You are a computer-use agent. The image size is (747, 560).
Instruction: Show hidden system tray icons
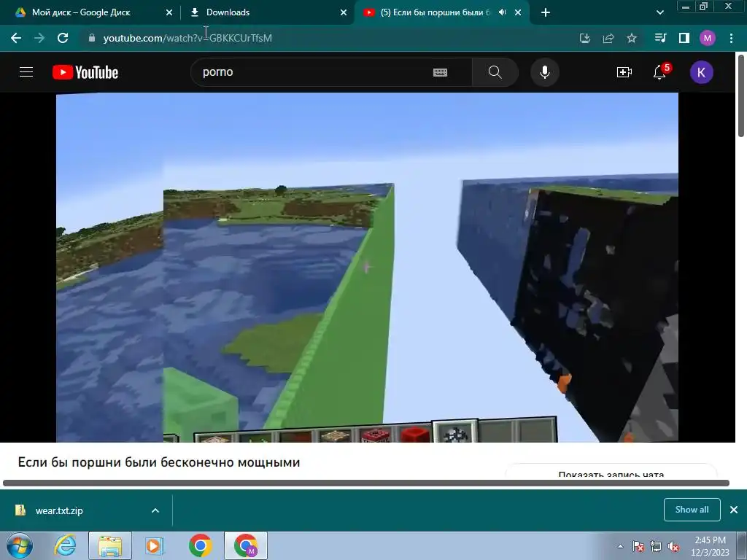(620, 546)
